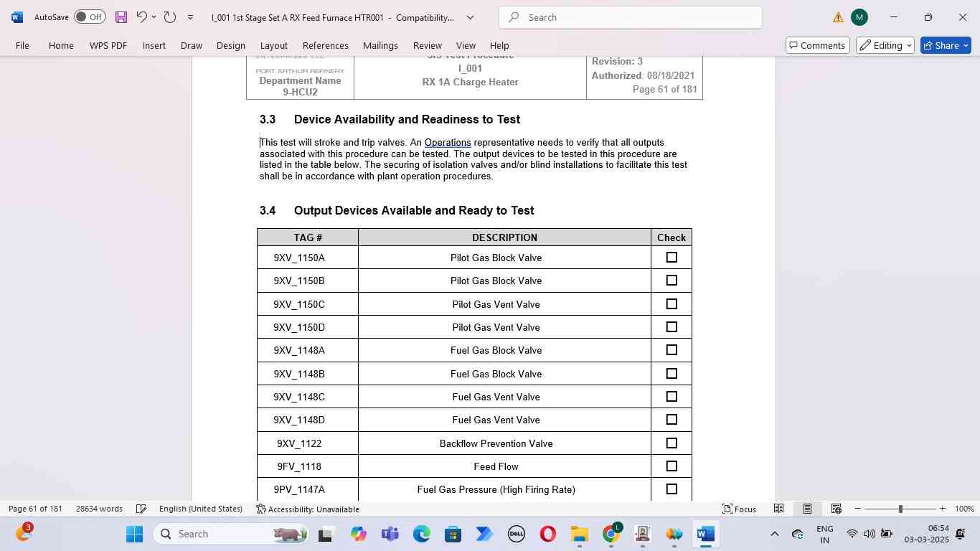Open the Windows Start menu

tap(134, 534)
